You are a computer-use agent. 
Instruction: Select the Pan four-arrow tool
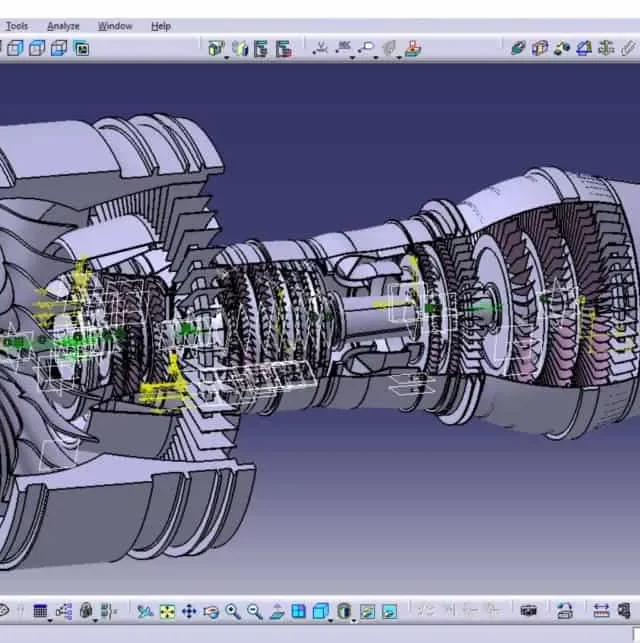click(189, 611)
